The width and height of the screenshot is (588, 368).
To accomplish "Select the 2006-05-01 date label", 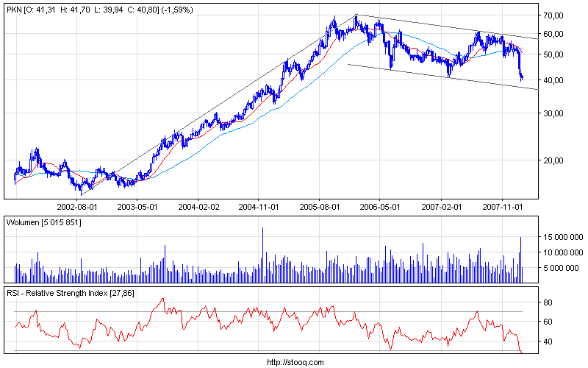I will pos(380,207).
